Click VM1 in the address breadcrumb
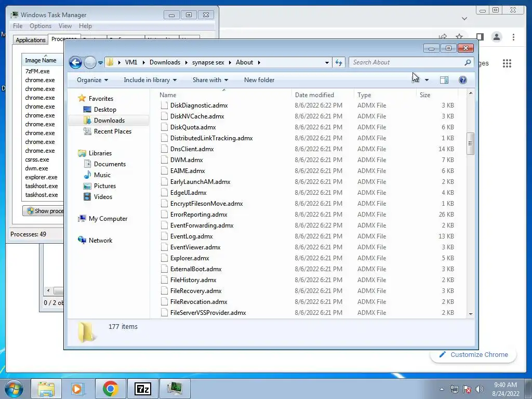 coord(131,62)
